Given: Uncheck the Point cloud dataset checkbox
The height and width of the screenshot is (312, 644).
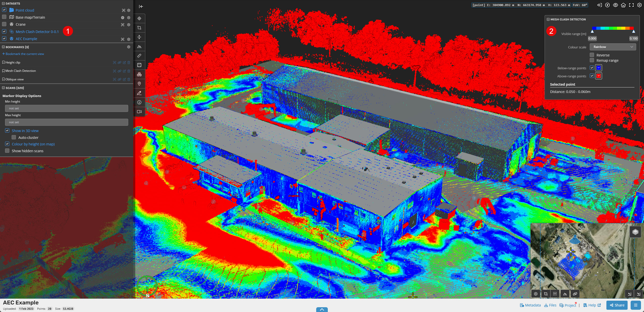Looking at the screenshot, I should tap(4, 10).
